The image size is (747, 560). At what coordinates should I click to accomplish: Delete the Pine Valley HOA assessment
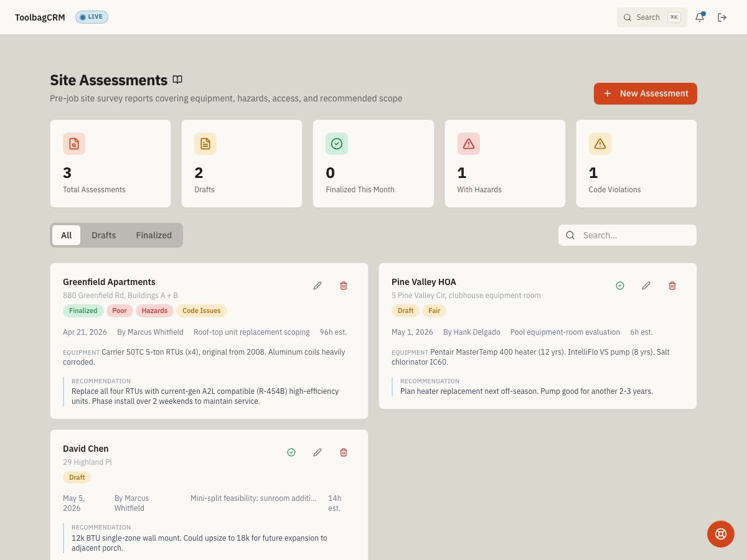click(x=672, y=286)
